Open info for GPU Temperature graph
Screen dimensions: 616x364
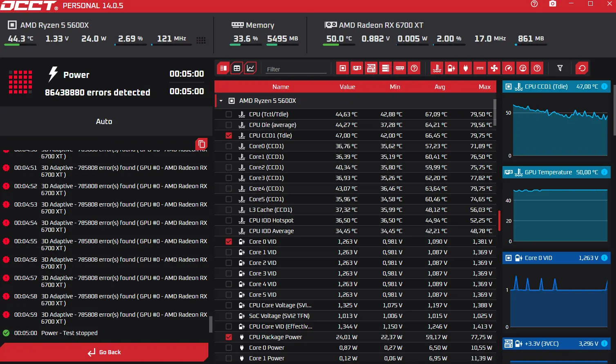point(604,172)
